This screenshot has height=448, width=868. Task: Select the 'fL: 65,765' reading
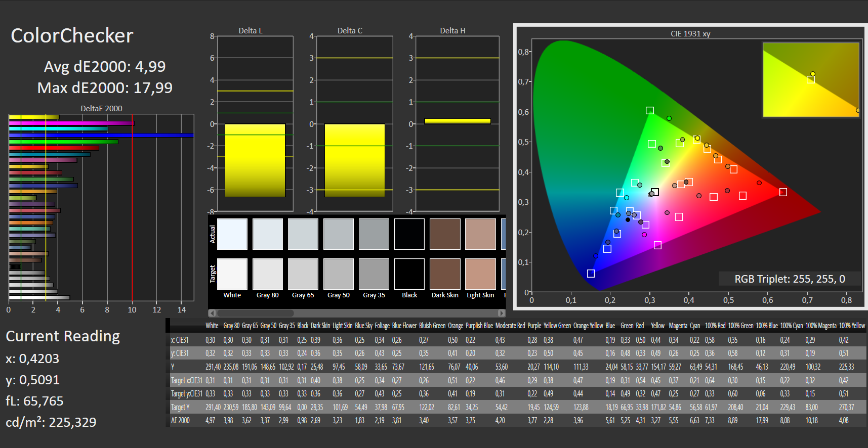point(34,401)
